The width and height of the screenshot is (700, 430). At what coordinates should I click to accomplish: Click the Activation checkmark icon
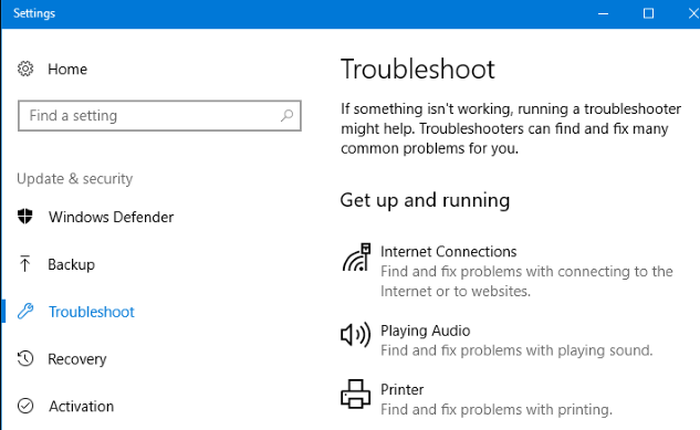pos(25,406)
